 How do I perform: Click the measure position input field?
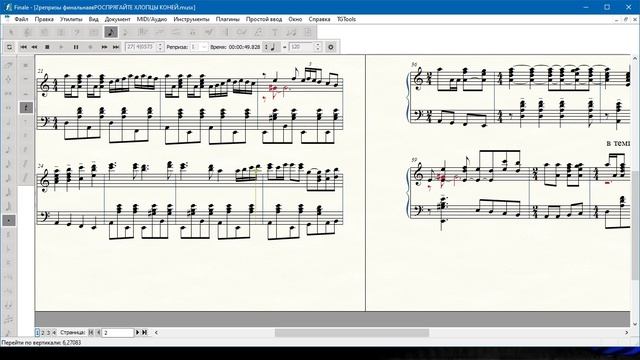(x=141, y=47)
